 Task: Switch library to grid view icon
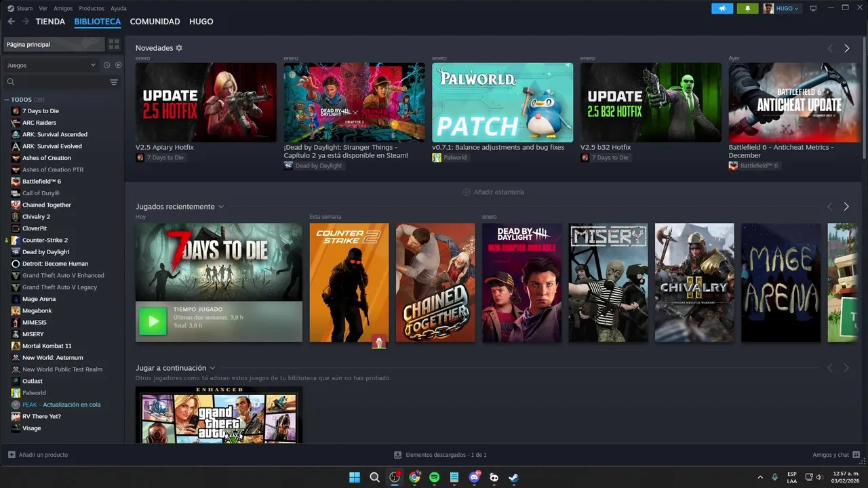tap(114, 44)
